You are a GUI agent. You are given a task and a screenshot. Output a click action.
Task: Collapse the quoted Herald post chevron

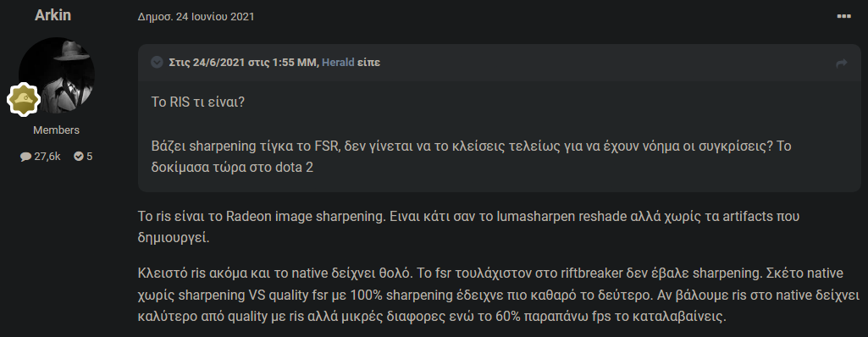click(x=157, y=63)
